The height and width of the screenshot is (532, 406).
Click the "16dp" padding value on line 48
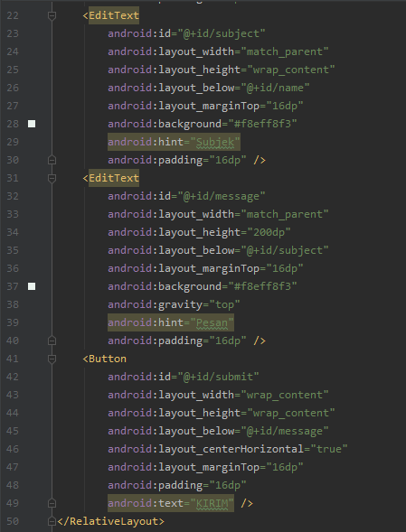click(228, 485)
